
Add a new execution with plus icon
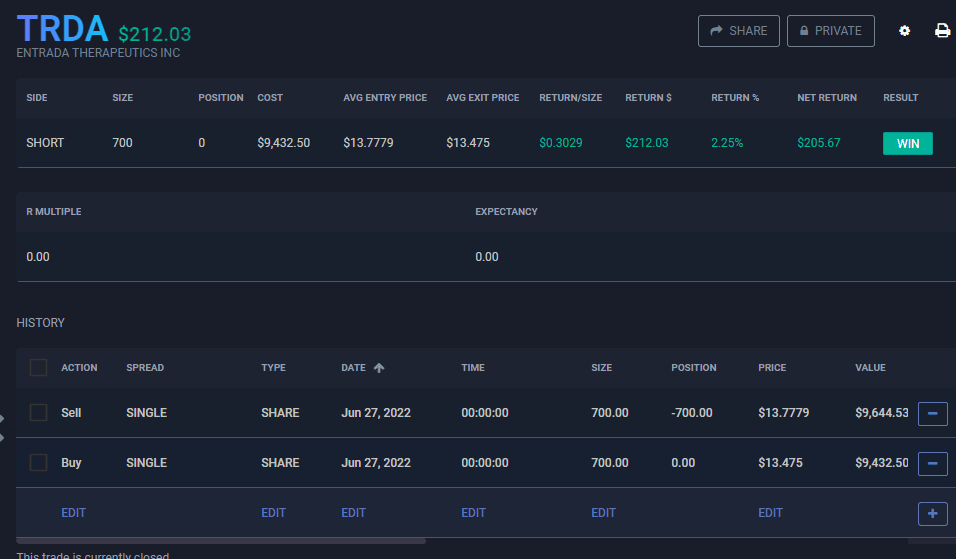click(932, 513)
